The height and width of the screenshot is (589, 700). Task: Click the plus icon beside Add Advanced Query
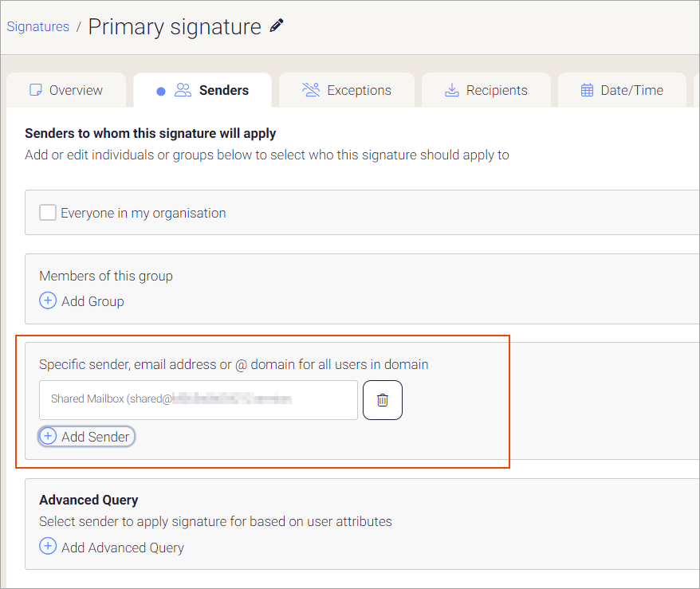[48, 547]
